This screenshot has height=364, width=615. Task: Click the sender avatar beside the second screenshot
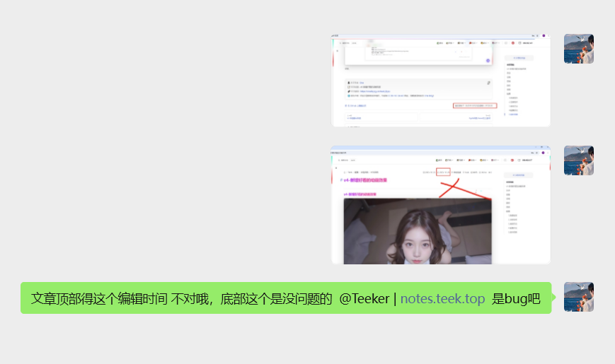point(578,160)
